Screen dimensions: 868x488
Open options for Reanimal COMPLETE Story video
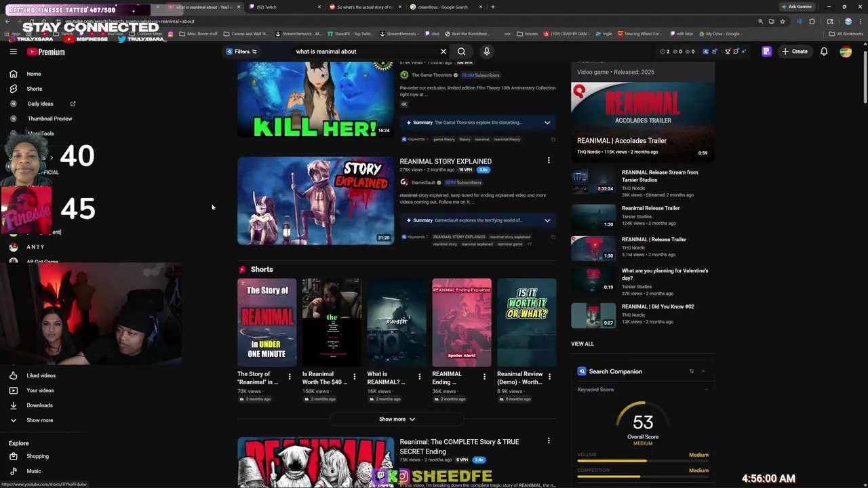click(549, 441)
